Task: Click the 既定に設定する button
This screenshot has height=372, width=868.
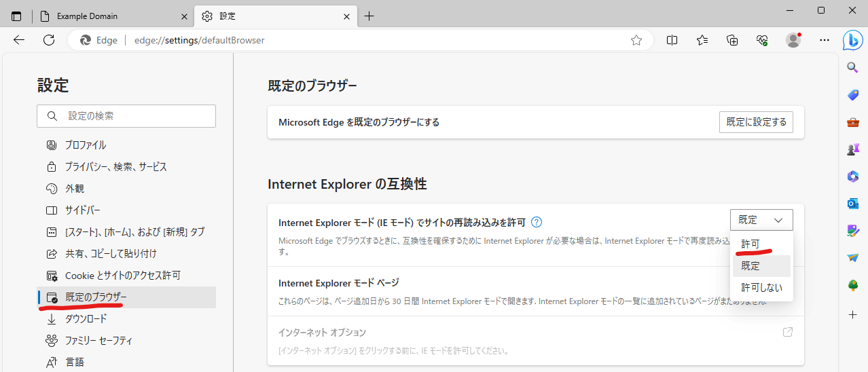Action: 756,122
